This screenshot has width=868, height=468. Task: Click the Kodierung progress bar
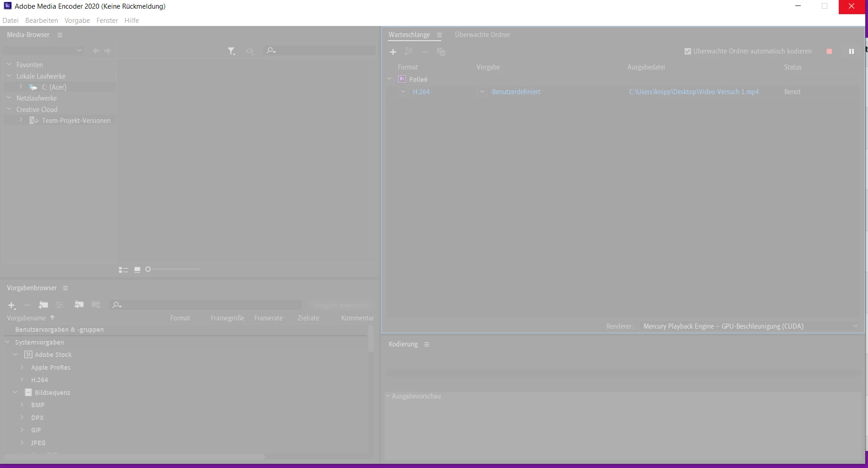tap(623, 372)
